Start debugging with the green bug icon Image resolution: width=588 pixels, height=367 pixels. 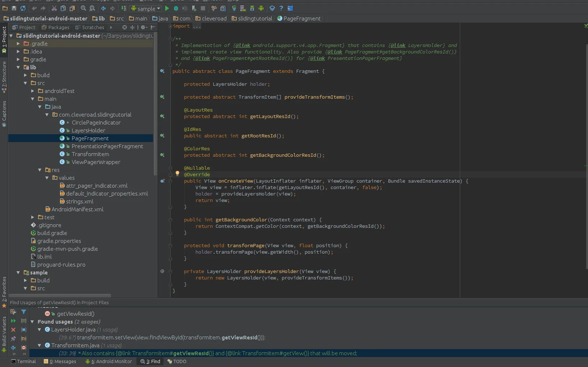(176, 8)
